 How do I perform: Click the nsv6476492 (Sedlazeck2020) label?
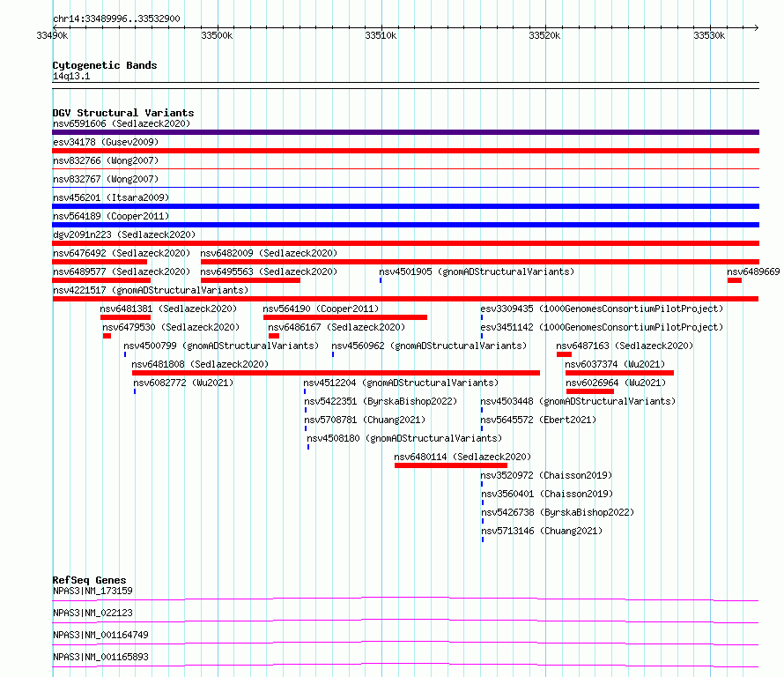122,253
